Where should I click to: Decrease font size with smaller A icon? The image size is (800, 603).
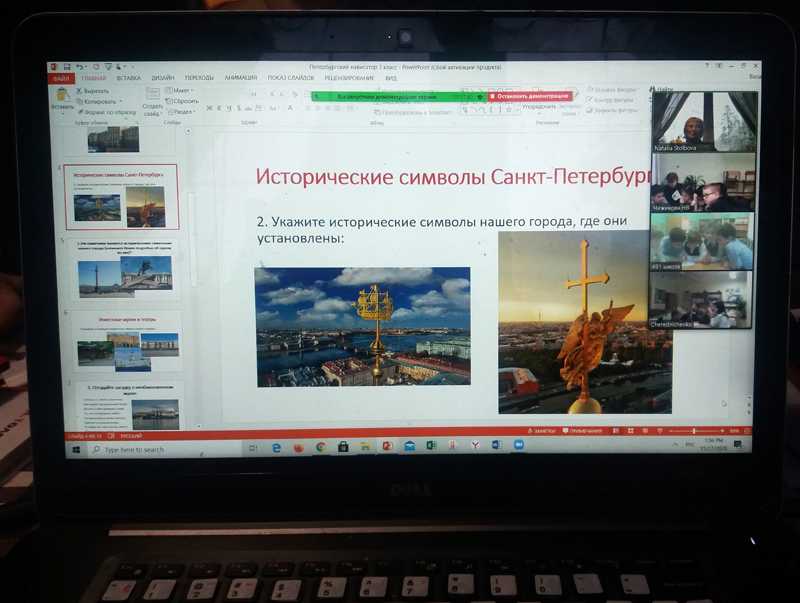tap(282, 94)
